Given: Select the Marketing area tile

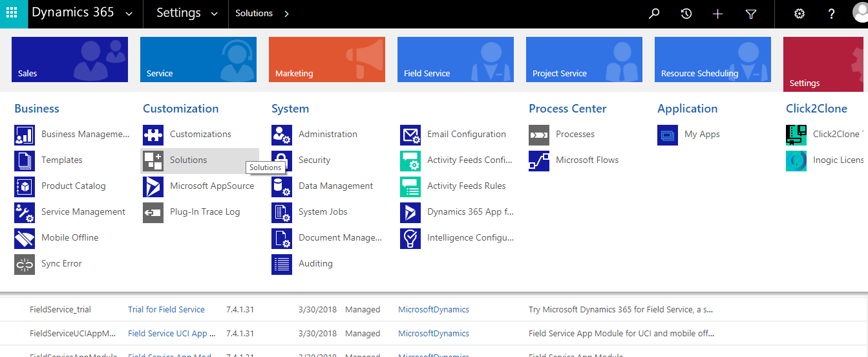Looking at the screenshot, I should pyautogui.click(x=327, y=59).
